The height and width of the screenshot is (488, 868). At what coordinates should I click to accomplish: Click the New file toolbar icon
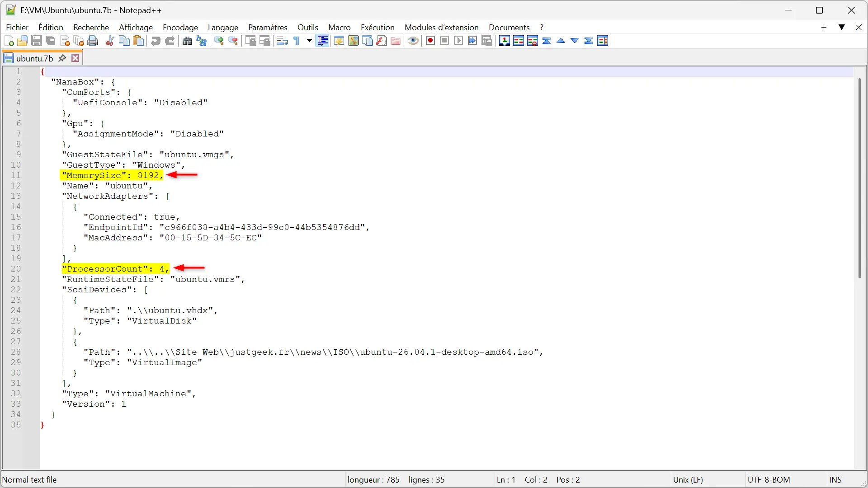[x=9, y=41]
